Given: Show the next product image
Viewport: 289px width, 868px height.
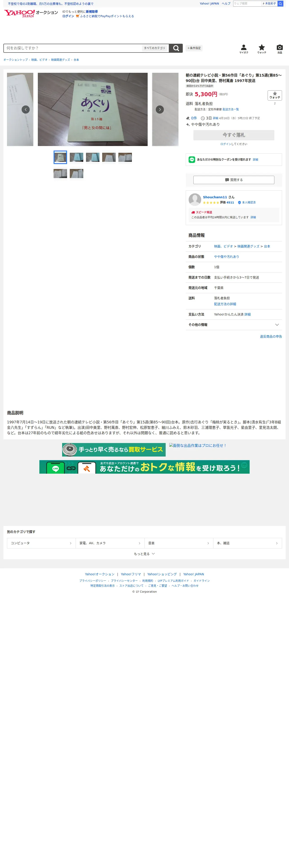Looking at the screenshot, I should click(160, 110).
